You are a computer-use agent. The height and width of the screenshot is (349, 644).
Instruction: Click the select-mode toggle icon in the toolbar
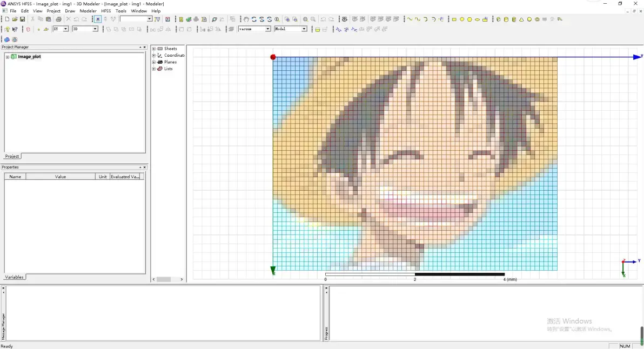click(98, 19)
